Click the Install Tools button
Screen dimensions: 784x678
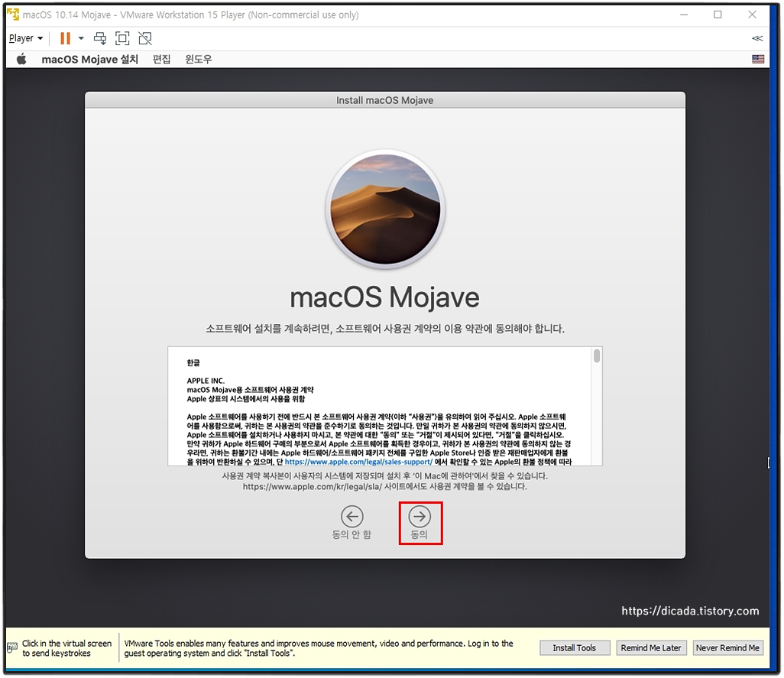pyautogui.click(x=575, y=647)
